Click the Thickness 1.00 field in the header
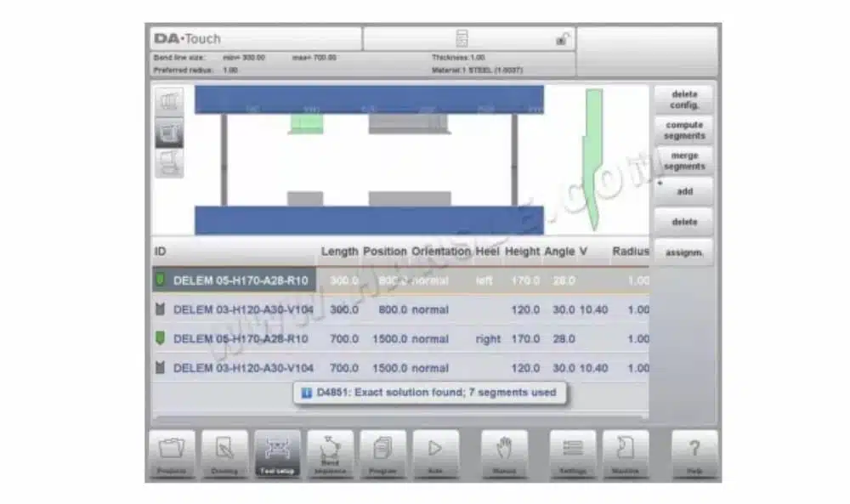Image resolution: width=850 pixels, height=504 pixels. pyautogui.click(x=459, y=58)
